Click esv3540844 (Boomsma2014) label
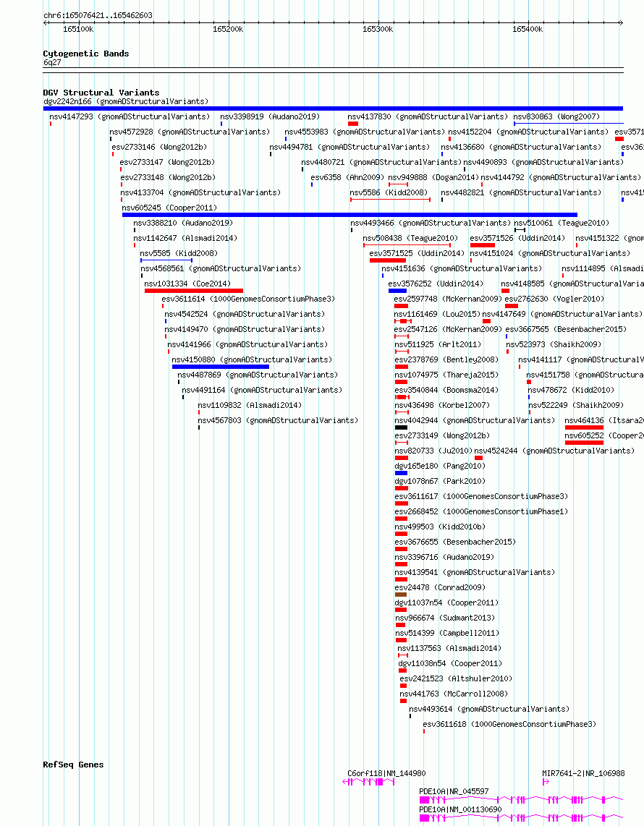The width and height of the screenshot is (644, 826). 447,391
